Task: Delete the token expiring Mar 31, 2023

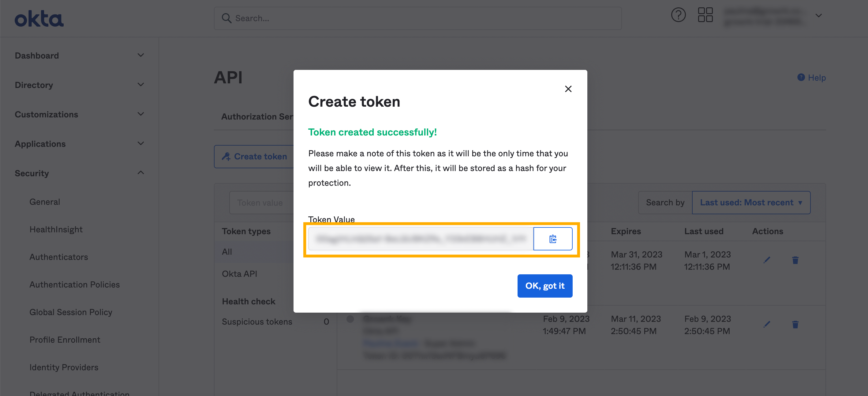Action: pyautogui.click(x=795, y=260)
